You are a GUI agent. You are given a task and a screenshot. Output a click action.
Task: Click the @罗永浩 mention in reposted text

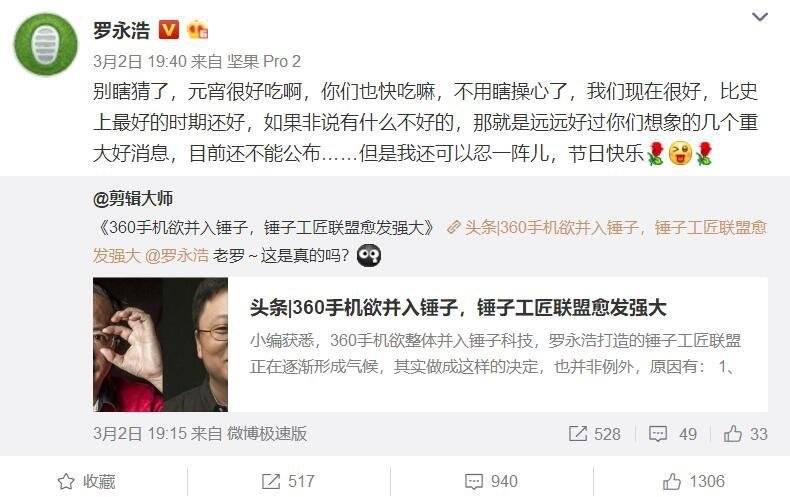tap(176, 256)
